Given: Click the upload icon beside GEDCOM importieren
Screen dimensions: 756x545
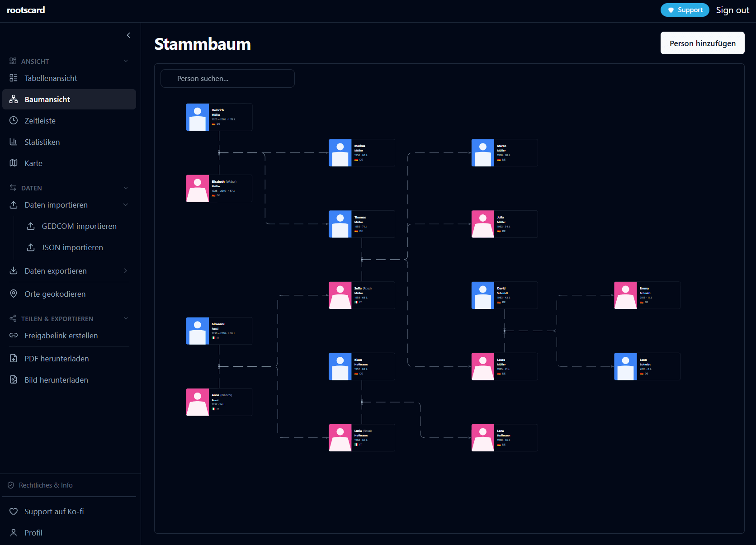Looking at the screenshot, I should 31,226.
